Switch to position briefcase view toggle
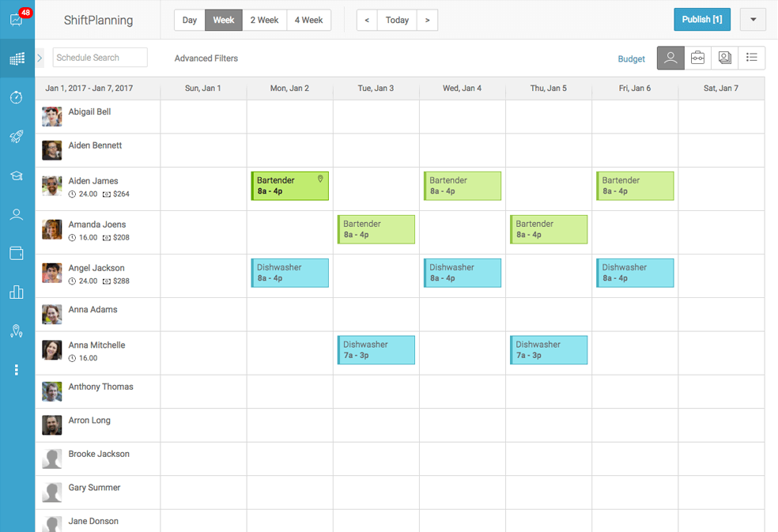The image size is (778, 532). point(697,58)
